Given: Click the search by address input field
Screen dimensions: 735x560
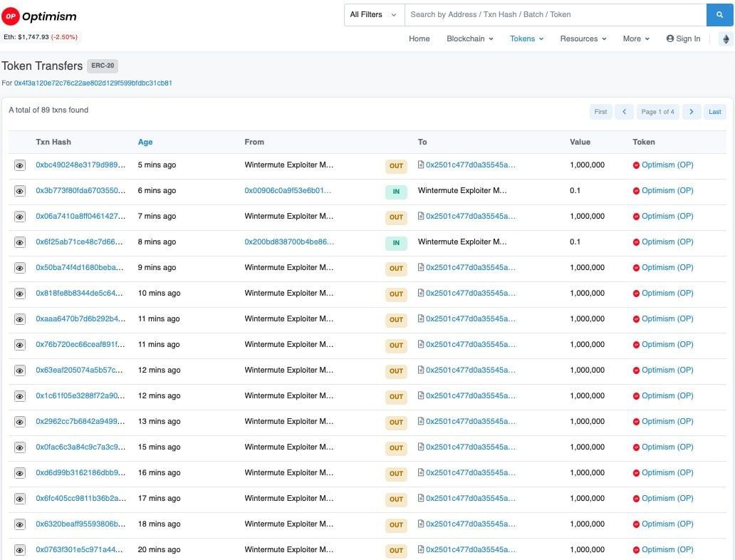Looking at the screenshot, I should click(556, 14).
